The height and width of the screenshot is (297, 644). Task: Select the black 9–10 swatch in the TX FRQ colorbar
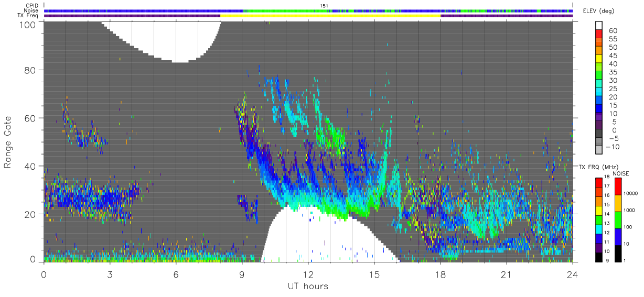[598, 257]
